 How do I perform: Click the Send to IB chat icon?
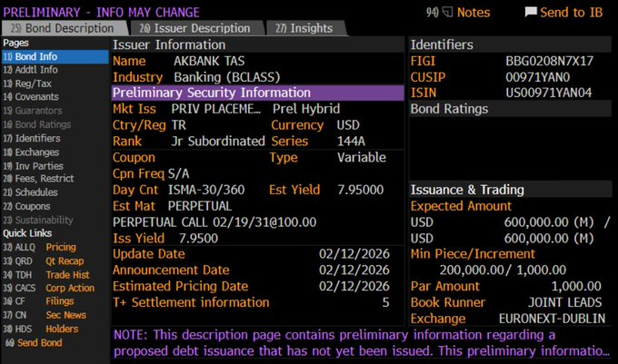532,12
